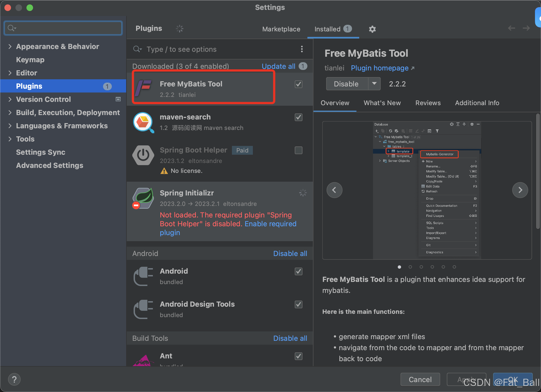Click the Android Design Tools plug icon
This screenshot has height=392, width=541.
tap(143, 309)
